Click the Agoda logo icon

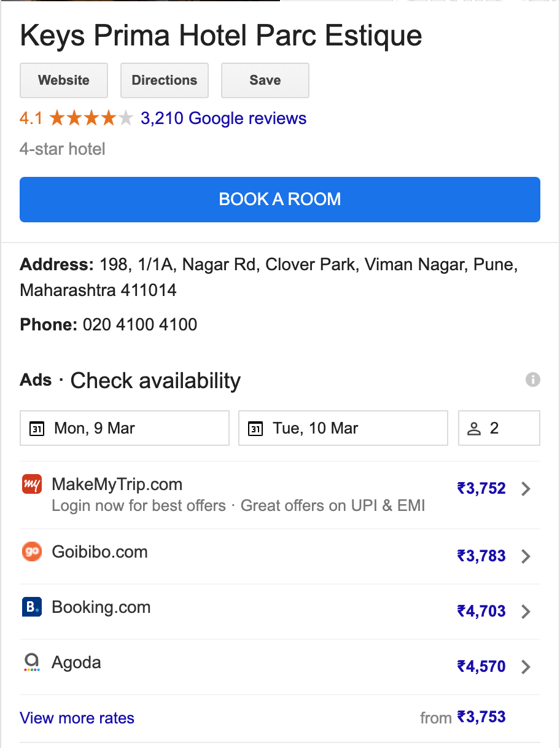pyautogui.click(x=31, y=663)
